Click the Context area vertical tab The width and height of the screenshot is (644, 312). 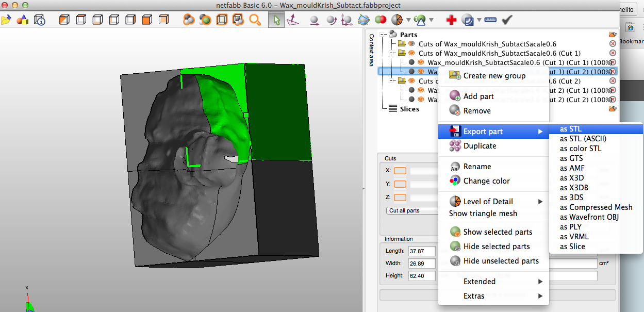point(371,50)
